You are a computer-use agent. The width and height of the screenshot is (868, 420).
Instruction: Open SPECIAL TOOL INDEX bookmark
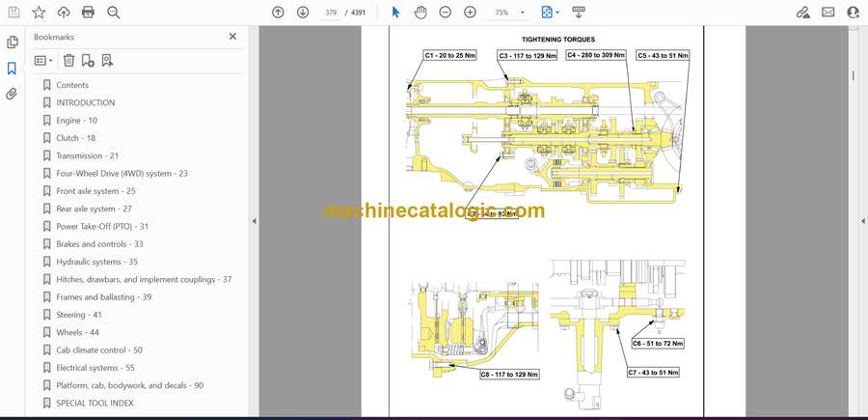[95, 403]
